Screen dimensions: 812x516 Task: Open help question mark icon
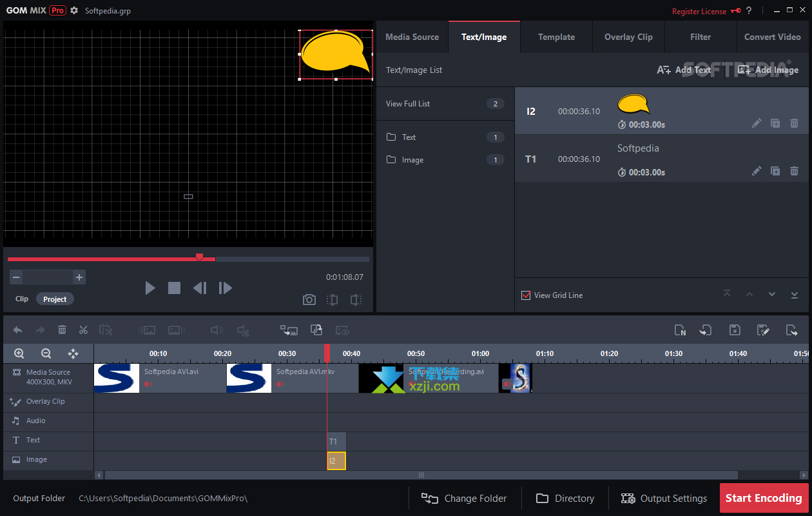coord(749,11)
